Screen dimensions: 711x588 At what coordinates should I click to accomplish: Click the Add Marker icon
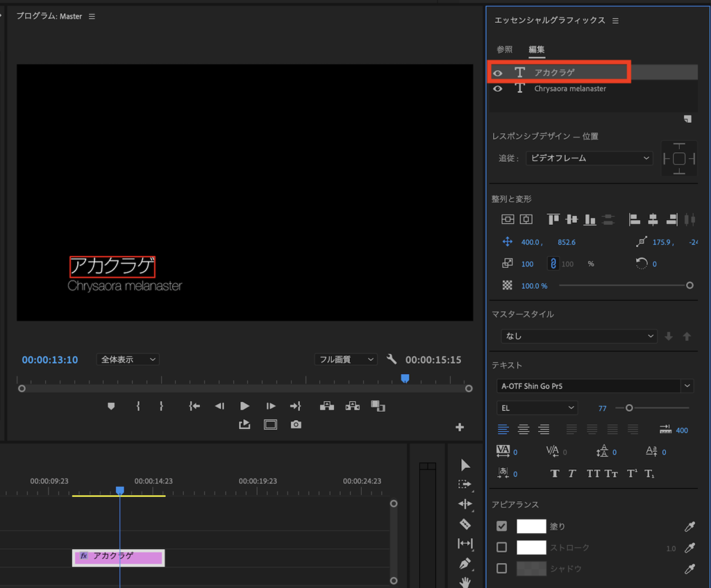pyautogui.click(x=110, y=406)
